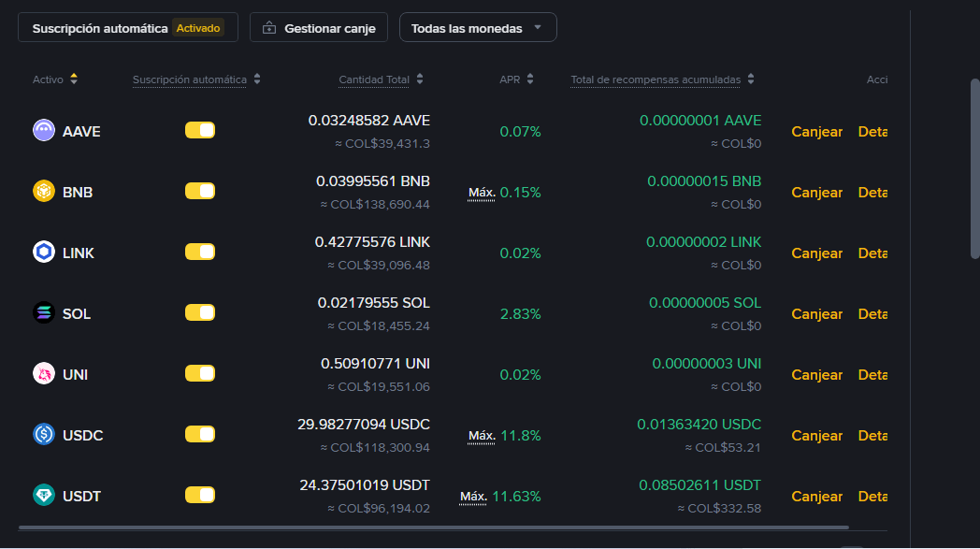Image resolution: width=980 pixels, height=549 pixels.
Task: Click the USDT coin icon
Action: 44,495
